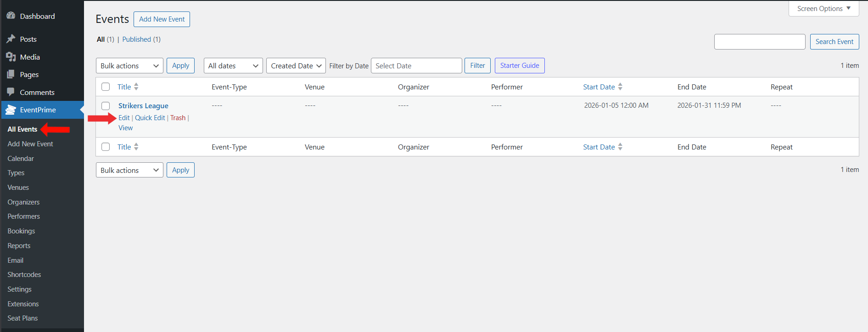This screenshot has height=332, width=868.
Task: Expand the All dates filter dropdown
Action: (233, 66)
